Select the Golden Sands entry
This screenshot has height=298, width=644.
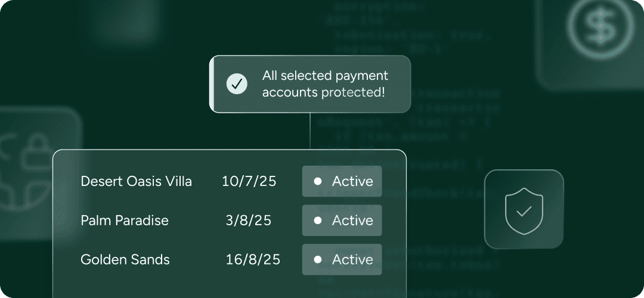point(125,260)
